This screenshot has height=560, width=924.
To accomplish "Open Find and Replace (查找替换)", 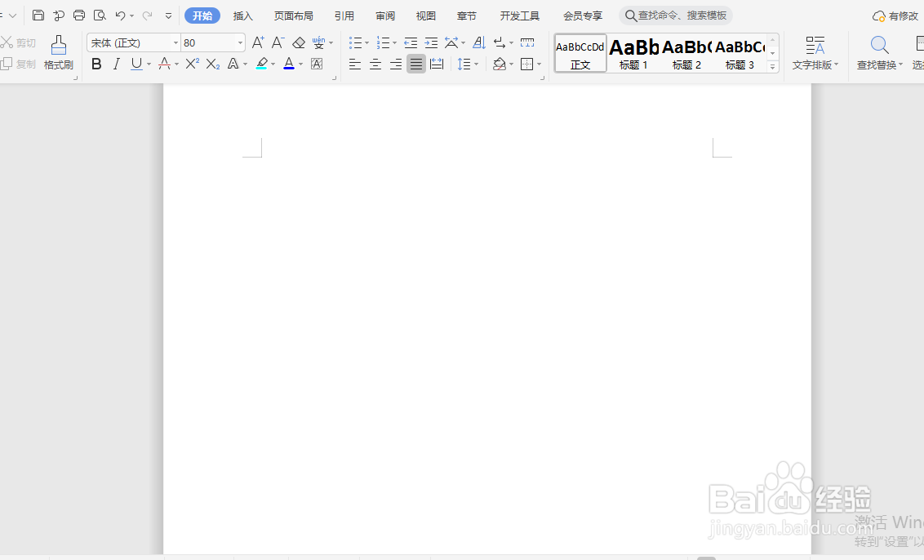I will [x=879, y=52].
